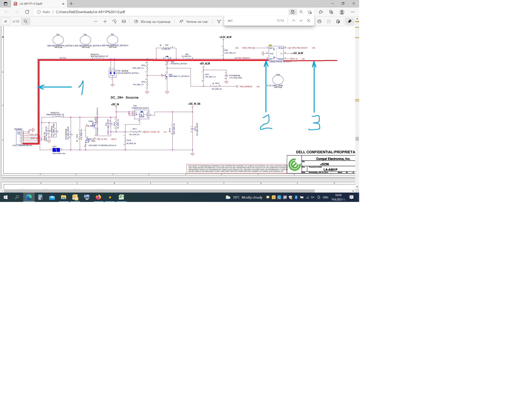Edit the page number field showing 40
This screenshot has width=532, height=413.
(6, 22)
